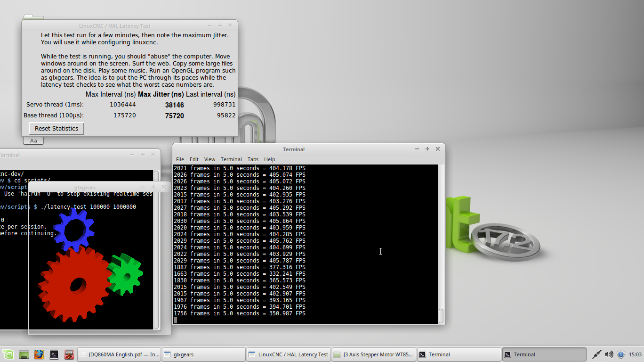Minimize the background Terminal window

pyautogui.click(x=132, y=154)
